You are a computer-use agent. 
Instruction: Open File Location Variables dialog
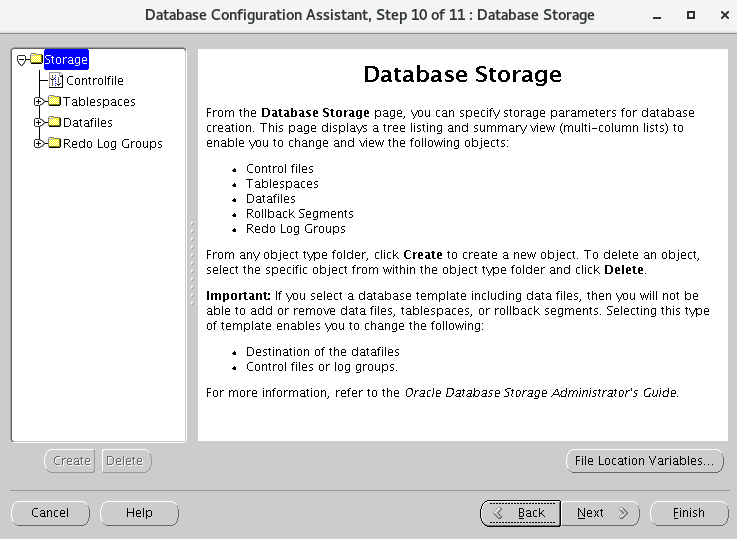tap(644, 461)
